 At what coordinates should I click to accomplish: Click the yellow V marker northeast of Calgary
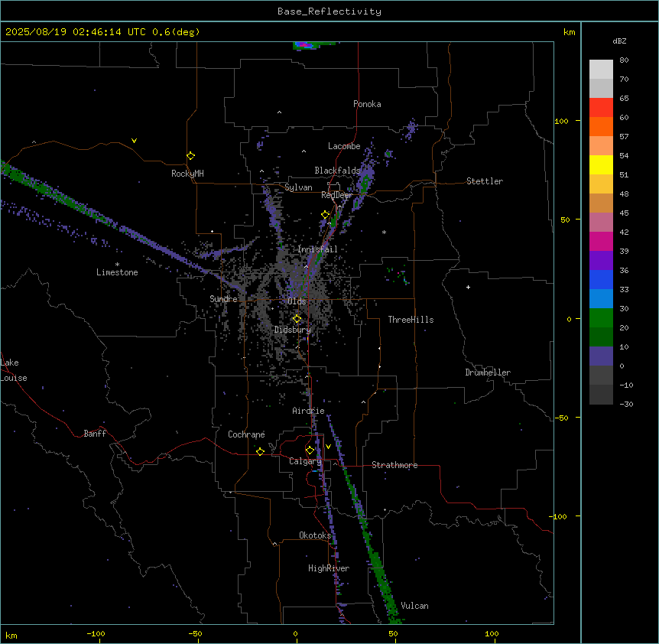point(328,447)
